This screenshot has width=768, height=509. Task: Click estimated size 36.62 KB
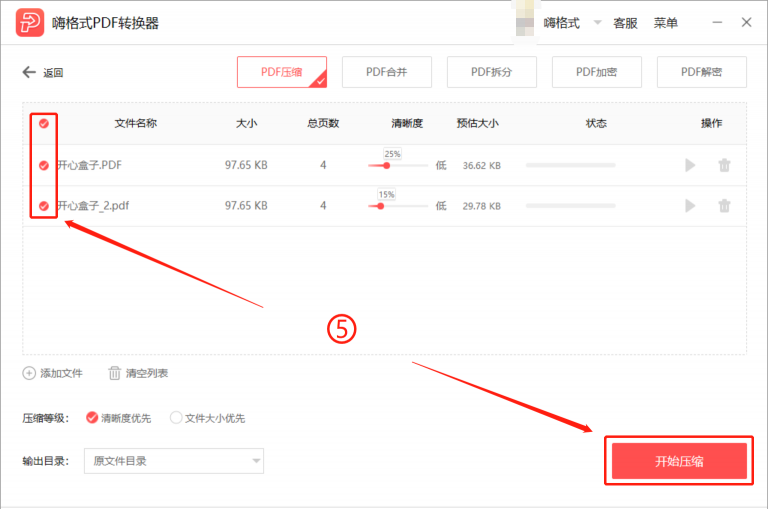pyautogui.click(x=481, y=166)
